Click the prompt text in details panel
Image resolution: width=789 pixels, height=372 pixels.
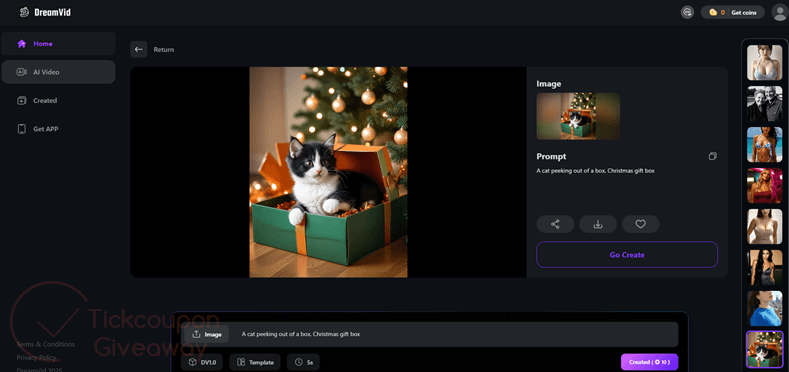(x=595, y=171)
